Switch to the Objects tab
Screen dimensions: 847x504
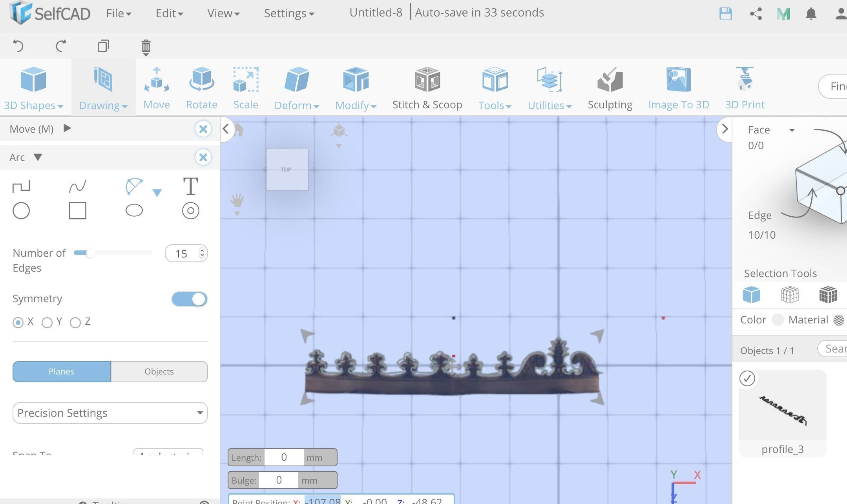click(159, 371)
